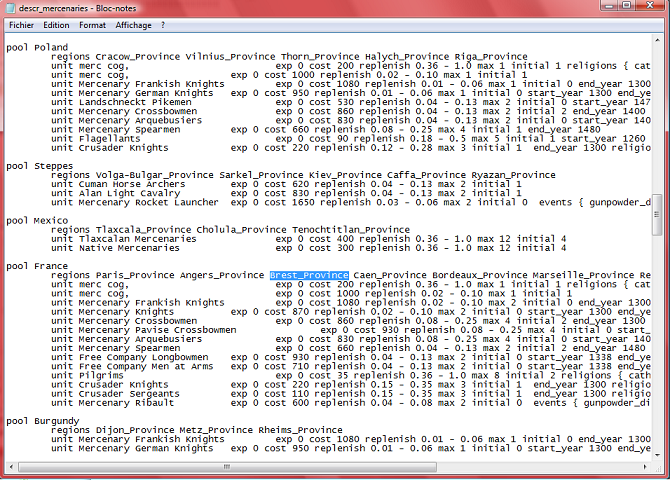Image resolution: width=670 pixels, height=480 pixels.
Task: Click Paris_Province text
Action: 135,275
